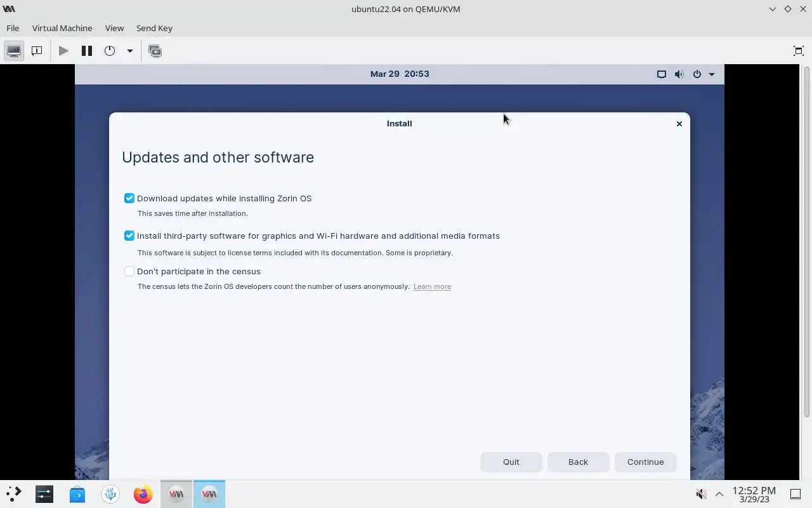Image resolution: width=812 pixels, height=508 pixels.
Task: Click the show desktop icon in taskbar corner
Action: coord(796,494)
